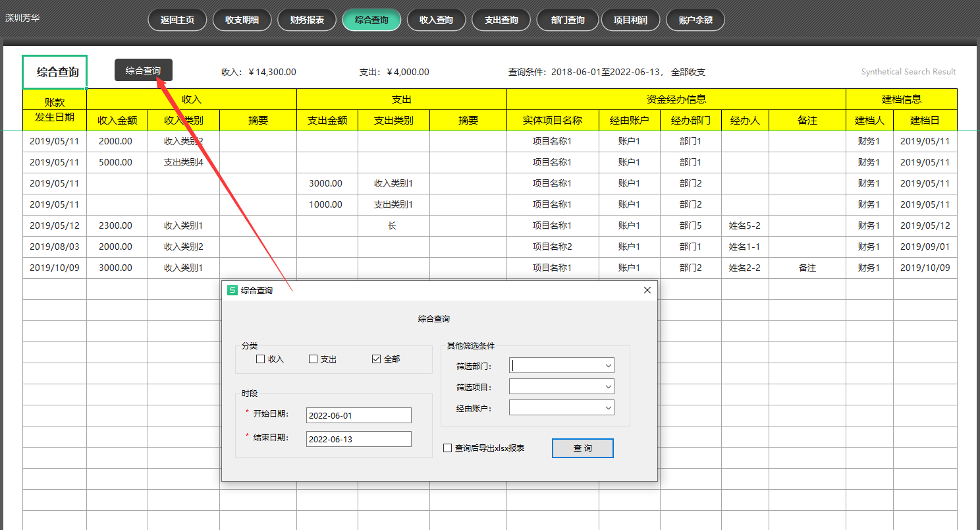The height and width of the screenshot is (530, 980).
Task: Select the 建档人 column header
Action: (x=870, y=120)
